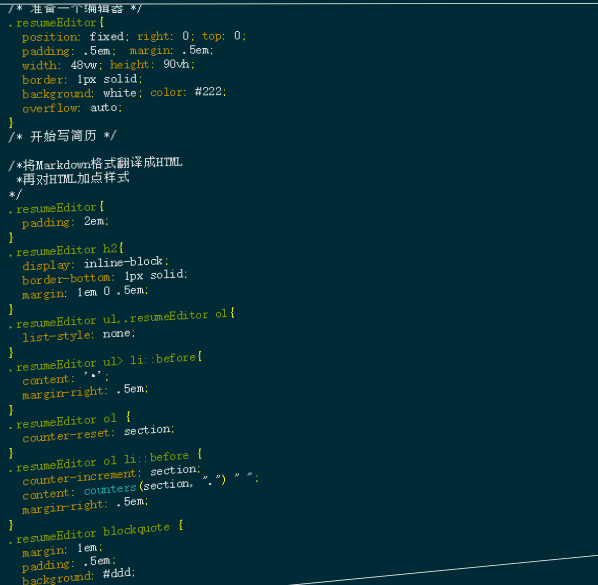598x585 pixels.
Task: Click the 'list-style' property name
Action: pyautogui.click(x=56, y=337)
